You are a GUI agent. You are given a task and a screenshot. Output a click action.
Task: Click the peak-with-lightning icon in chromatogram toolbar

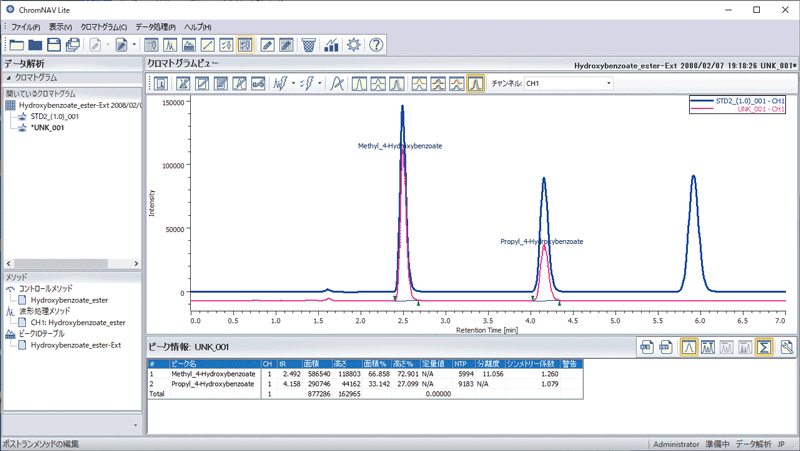coord(280,84)
